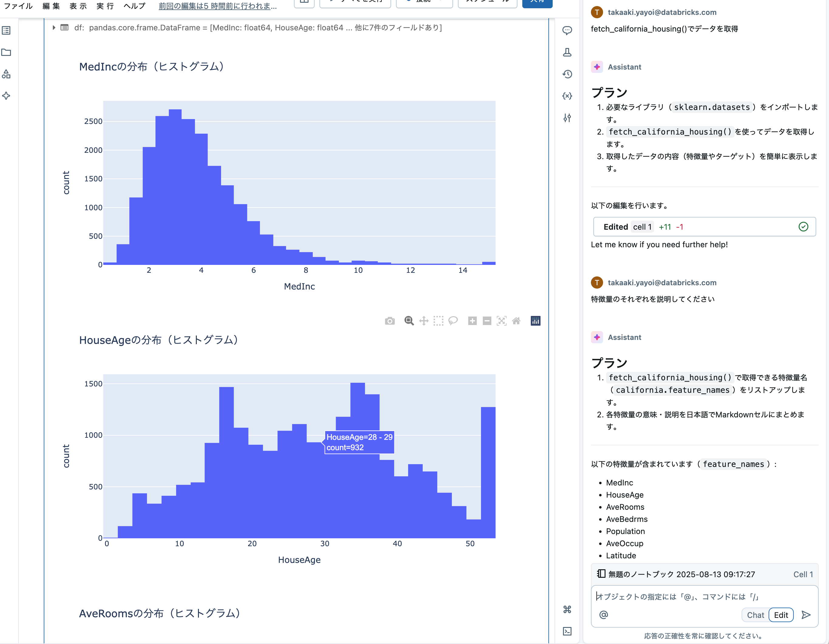Expand the df DataFrame schema details
The height and width of the screenshot is (644, 829).
point(54,28)
